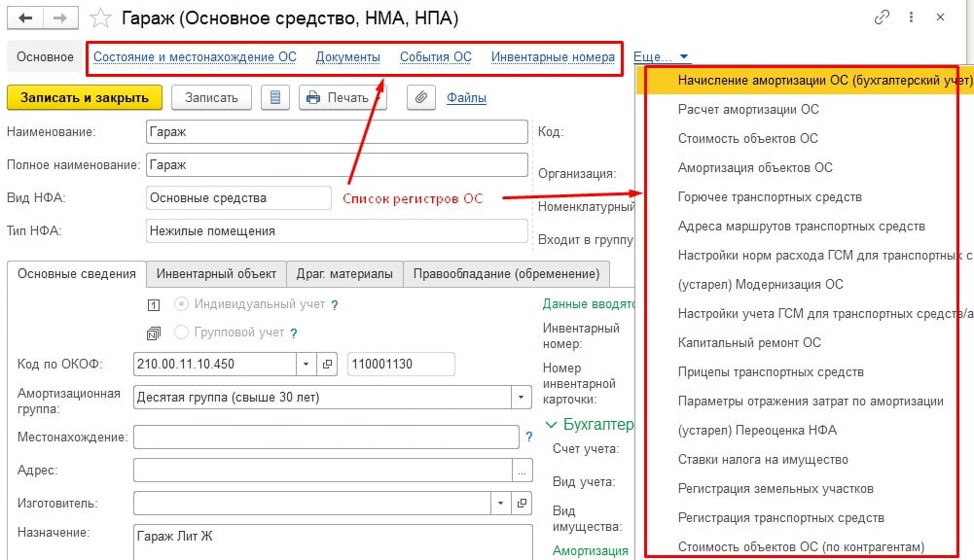Select the Групповой учет radio button
This screenshot has height=560, width=974.
coord(180,332)
